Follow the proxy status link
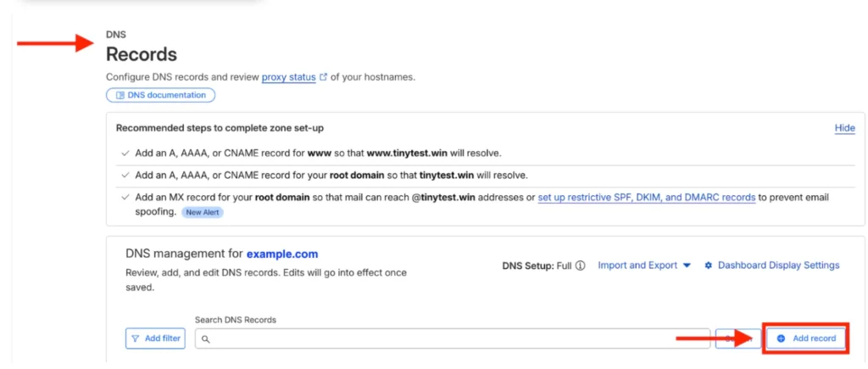868x369 pixels. pyautogui.click(x=288, y=77)
